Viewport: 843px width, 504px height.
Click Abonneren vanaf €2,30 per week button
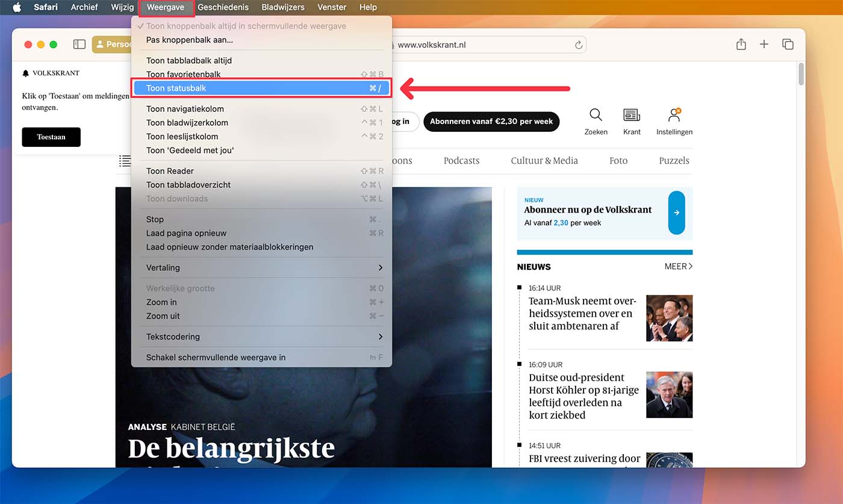[x=491, y=122]
